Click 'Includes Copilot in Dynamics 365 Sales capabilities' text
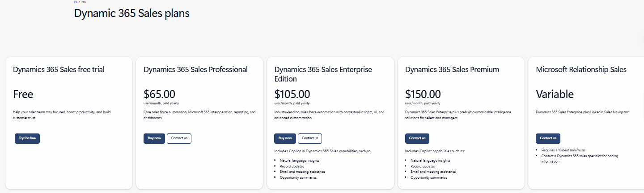Image resolution: width=644 pixels, height=193 pixels. [323, 151]
